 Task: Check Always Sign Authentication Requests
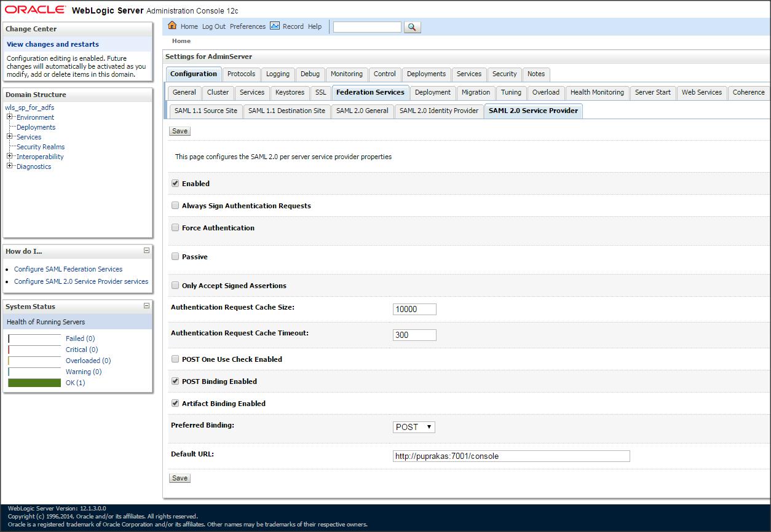175,205
